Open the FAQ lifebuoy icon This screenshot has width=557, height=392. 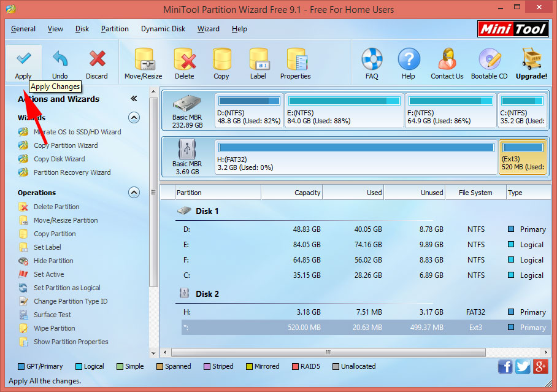click(x=372, y=59)
